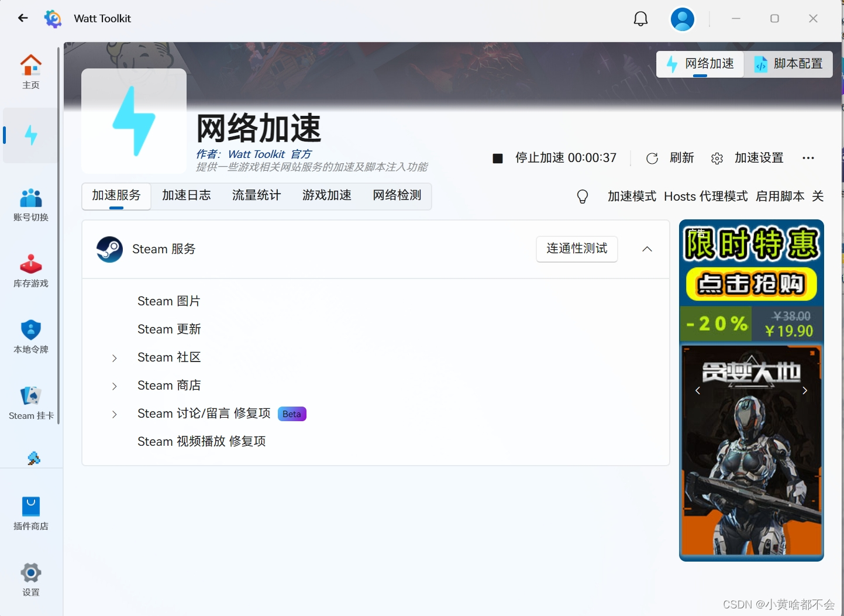Select the 网络检测 tab
Image resolution: width=844 pixels, height=616 pixels.
(x=397, y=195)
